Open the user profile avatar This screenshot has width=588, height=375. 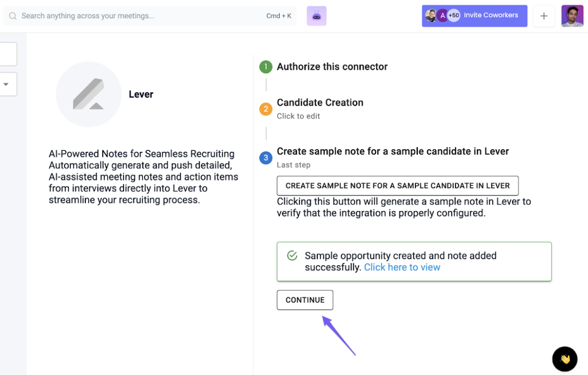click(572, 16)
